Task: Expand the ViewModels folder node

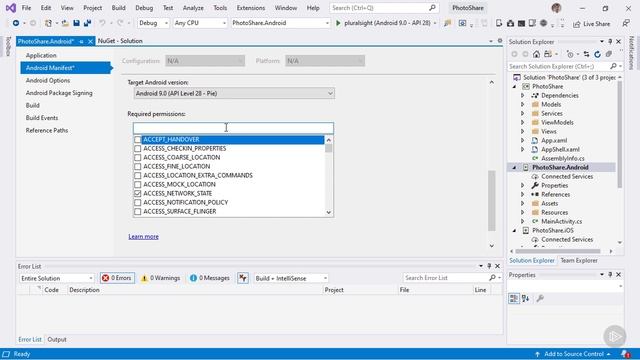Action: pos(522,122)
